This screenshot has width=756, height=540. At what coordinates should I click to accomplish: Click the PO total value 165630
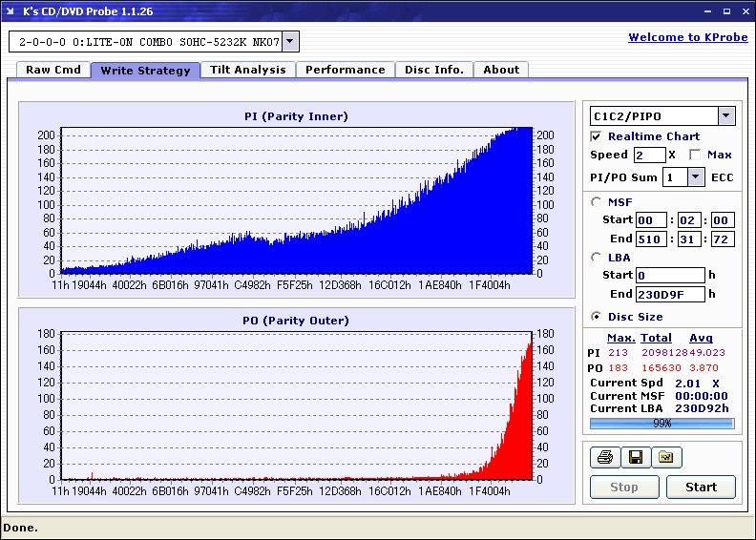point(661,368)
